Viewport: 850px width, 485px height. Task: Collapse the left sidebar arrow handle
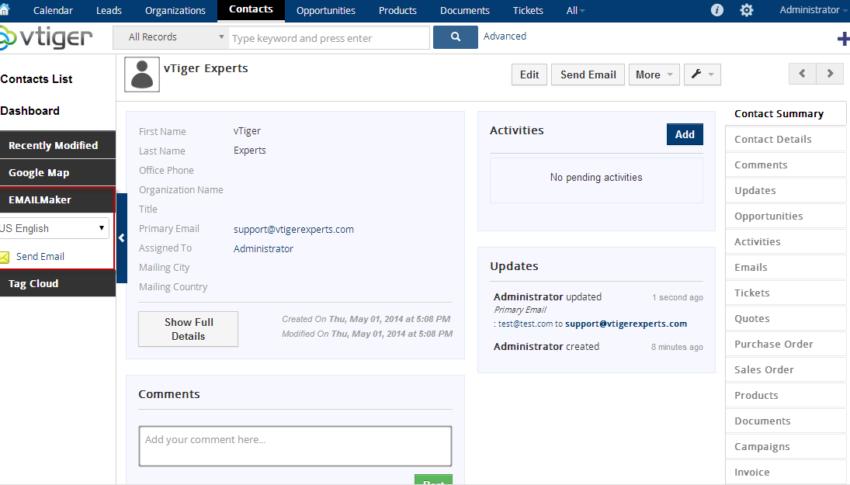(x=121, y=238)
